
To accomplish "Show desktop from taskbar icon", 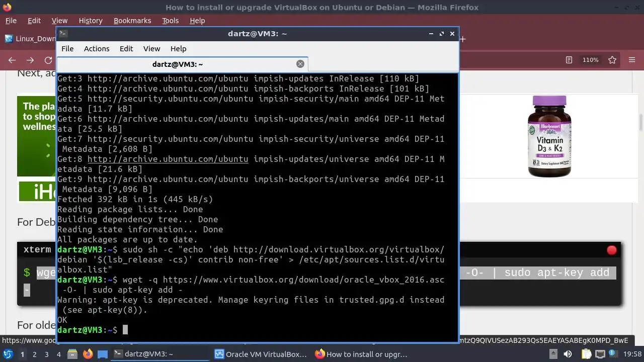I will click(x=103, y=354).
